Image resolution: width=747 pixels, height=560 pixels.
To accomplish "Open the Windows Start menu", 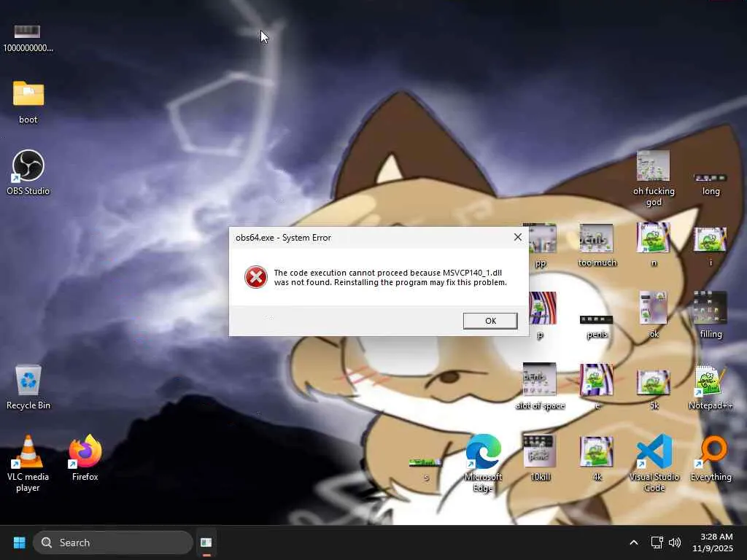I will point(20,542).
